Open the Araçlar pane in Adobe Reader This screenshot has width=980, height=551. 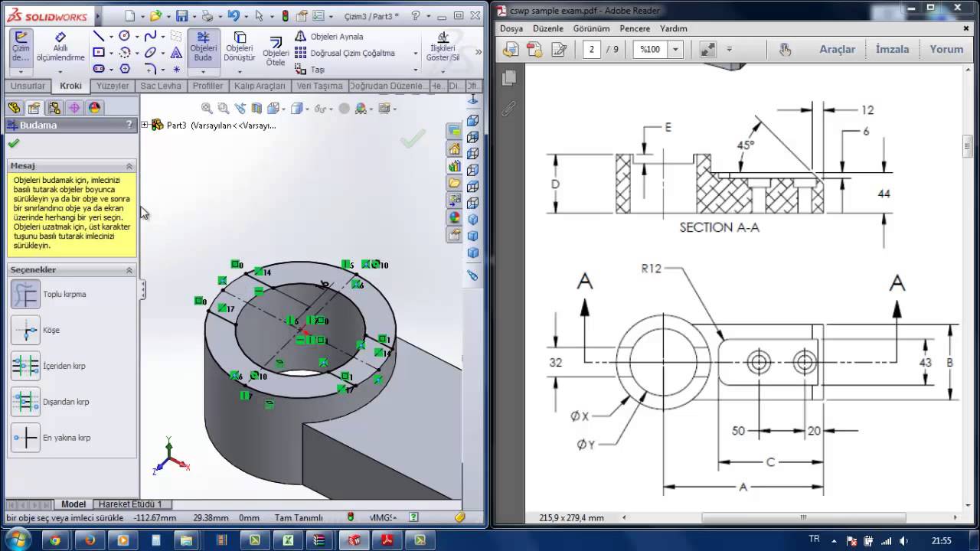pos(837,49)
